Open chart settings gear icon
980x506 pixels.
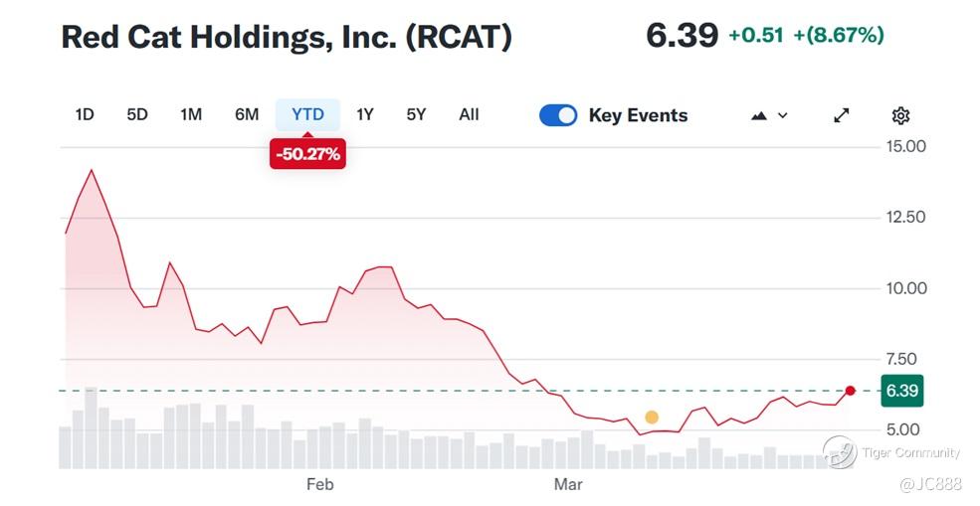click(x=900, y=115)
